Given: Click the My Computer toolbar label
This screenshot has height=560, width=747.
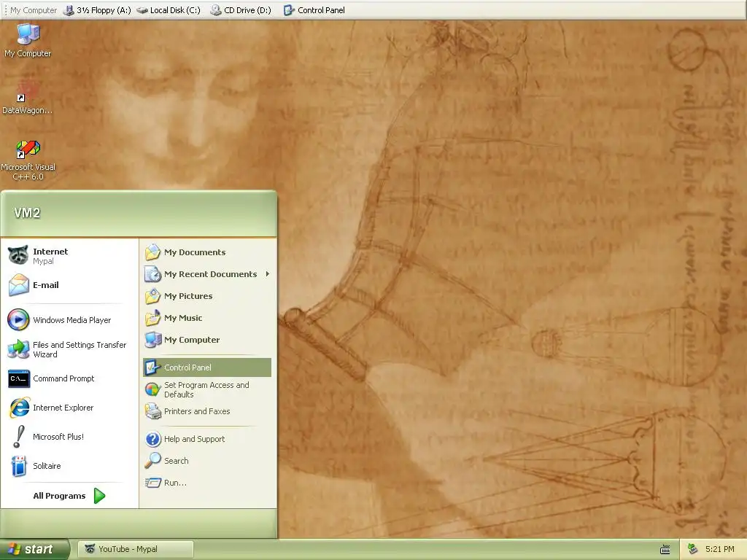Looking at the screenshot, I should point(34,10).
